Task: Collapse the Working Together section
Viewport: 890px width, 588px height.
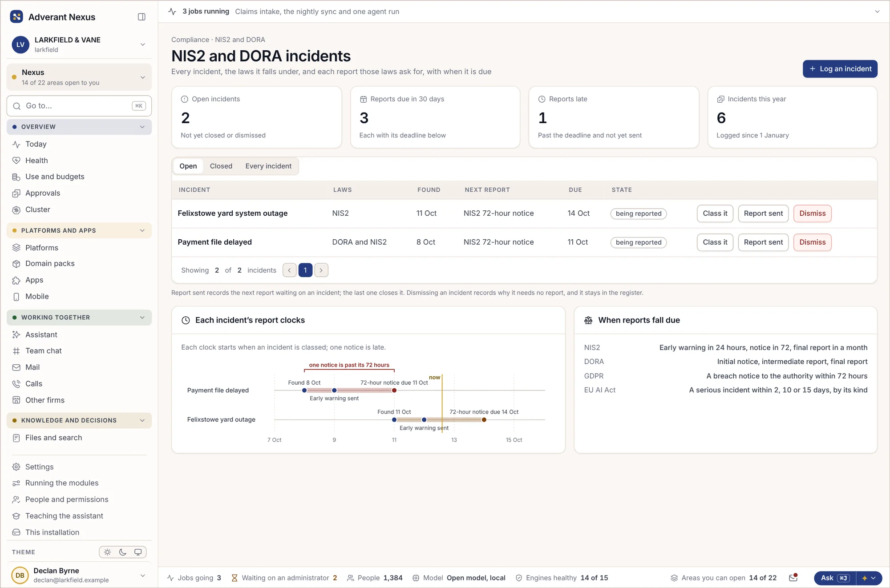Action: coord(79,318)
